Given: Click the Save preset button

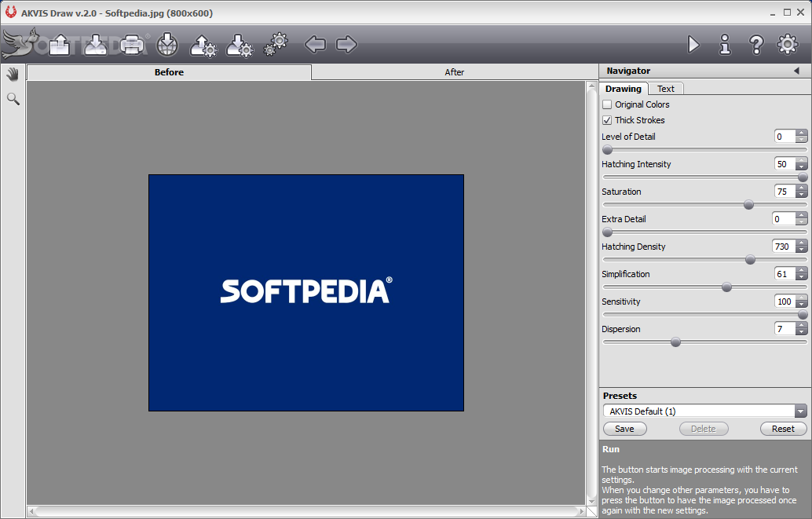Looking at the screenshot, I should [x=624, y=429].
